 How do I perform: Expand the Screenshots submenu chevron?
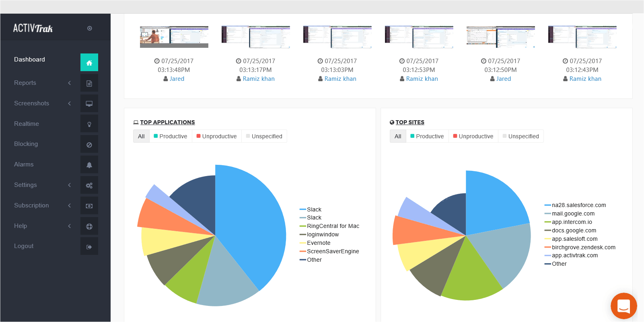[69, 103]
